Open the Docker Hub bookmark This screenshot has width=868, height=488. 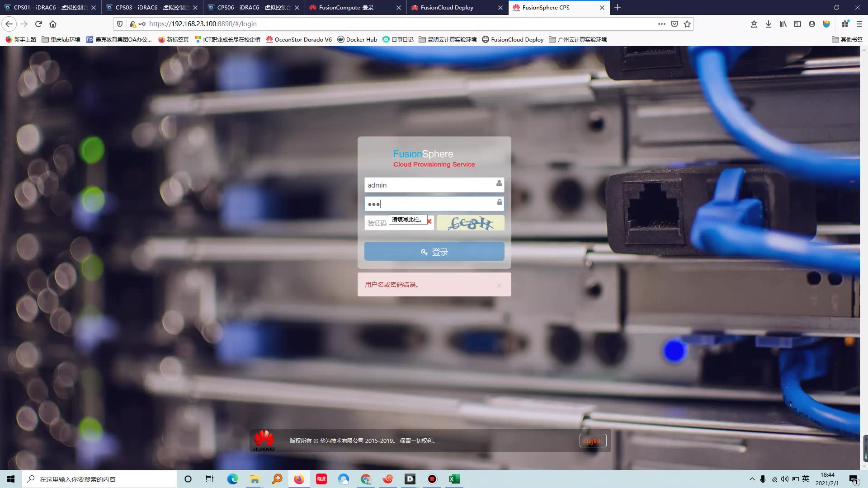point(357,39)
